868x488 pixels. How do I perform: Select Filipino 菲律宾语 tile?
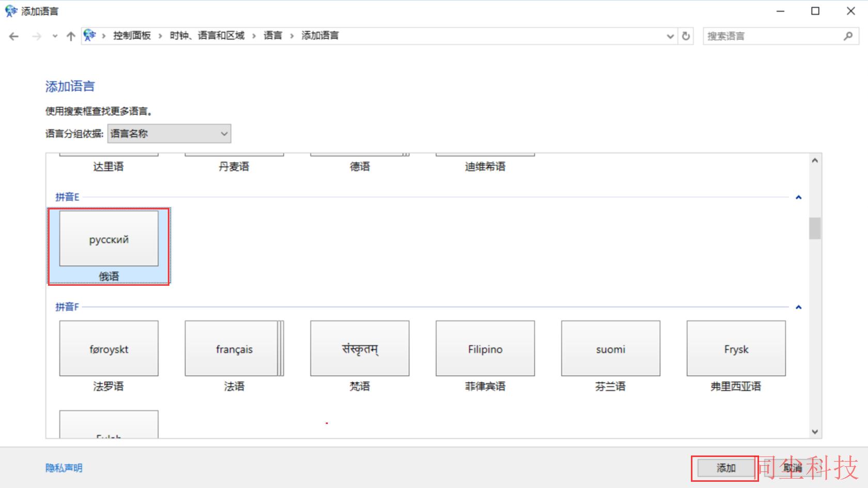pyautogui.click(x=485, y=356)
